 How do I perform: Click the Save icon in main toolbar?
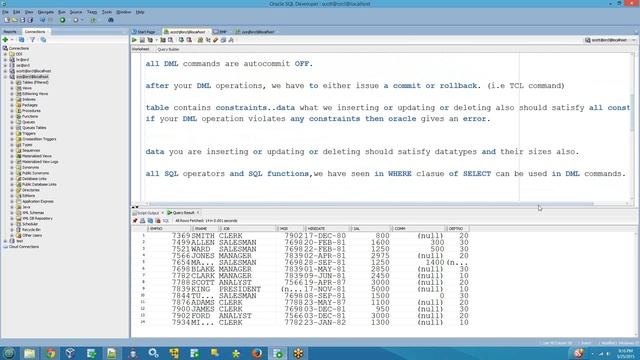click(22, 20)
